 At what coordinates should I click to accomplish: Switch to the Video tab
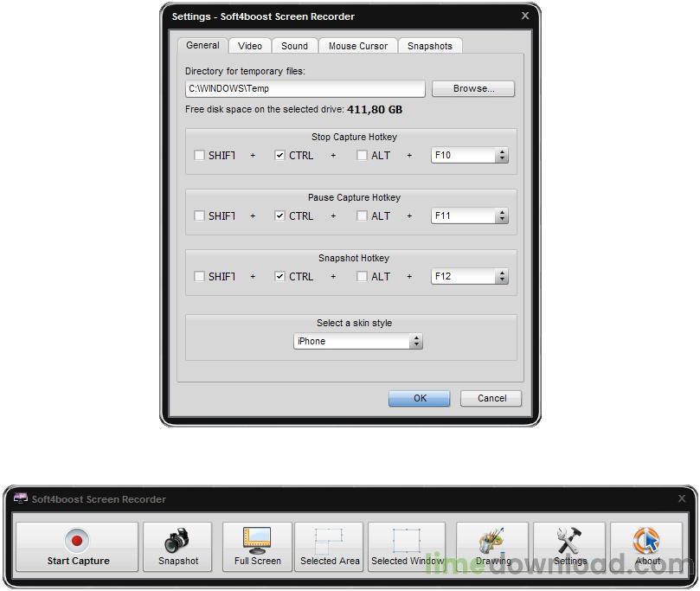(x=249, y=46)
